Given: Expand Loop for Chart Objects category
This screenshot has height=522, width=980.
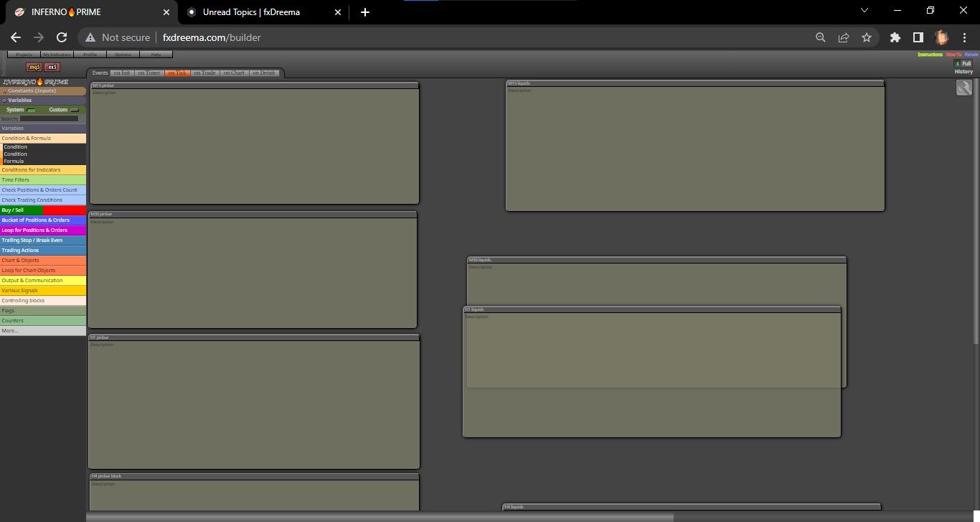Looking at the screenshot, I should (43, 271).
